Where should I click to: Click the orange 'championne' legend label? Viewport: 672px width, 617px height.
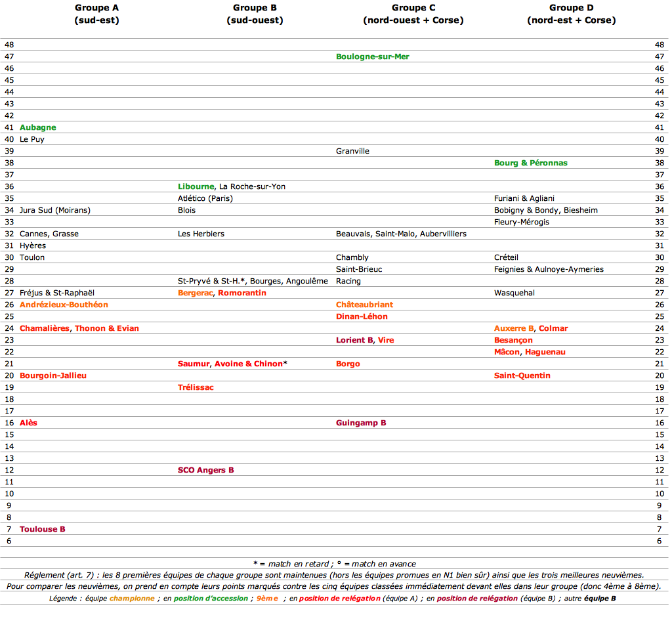[x=132, y=598]
